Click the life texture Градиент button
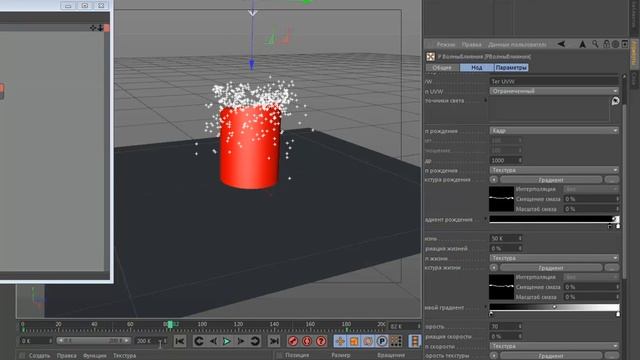Screen dimensions: 640x360 551,268
